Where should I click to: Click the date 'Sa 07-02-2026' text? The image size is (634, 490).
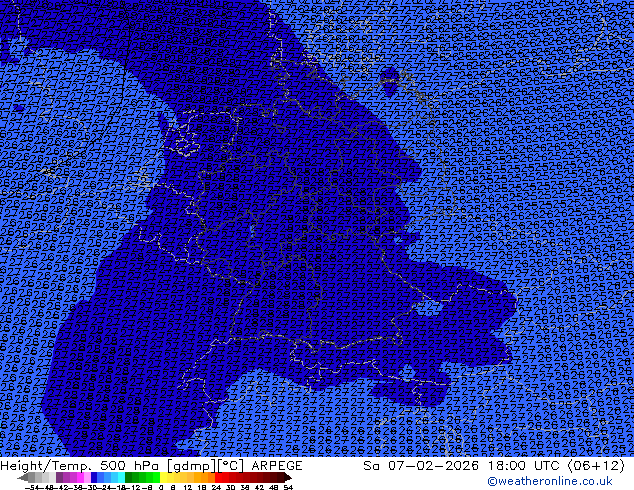[421, 466]
